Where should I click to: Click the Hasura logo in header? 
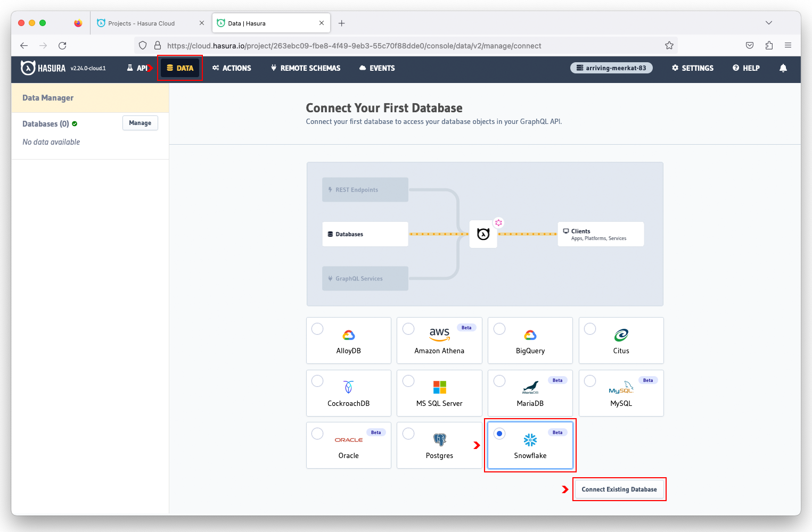point(43,68)
